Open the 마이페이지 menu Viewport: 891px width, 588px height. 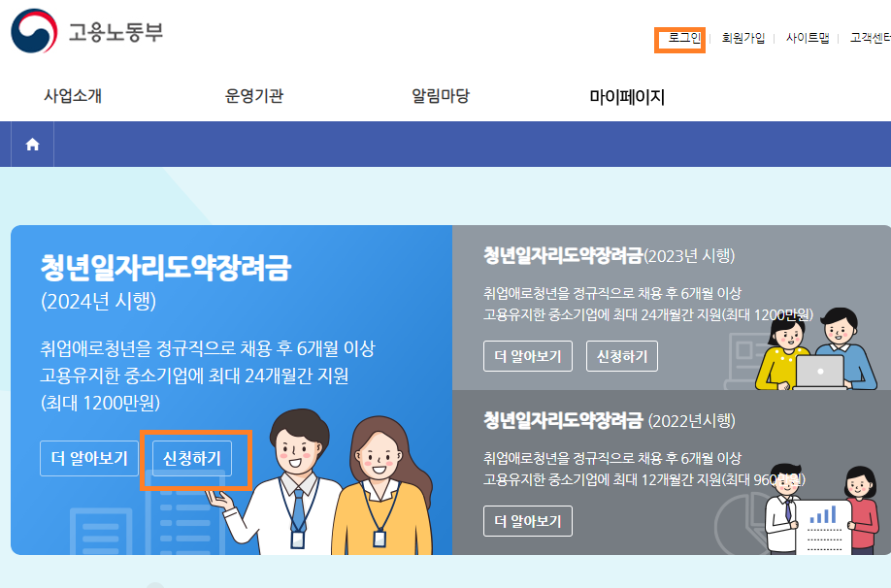click(627, 97)
